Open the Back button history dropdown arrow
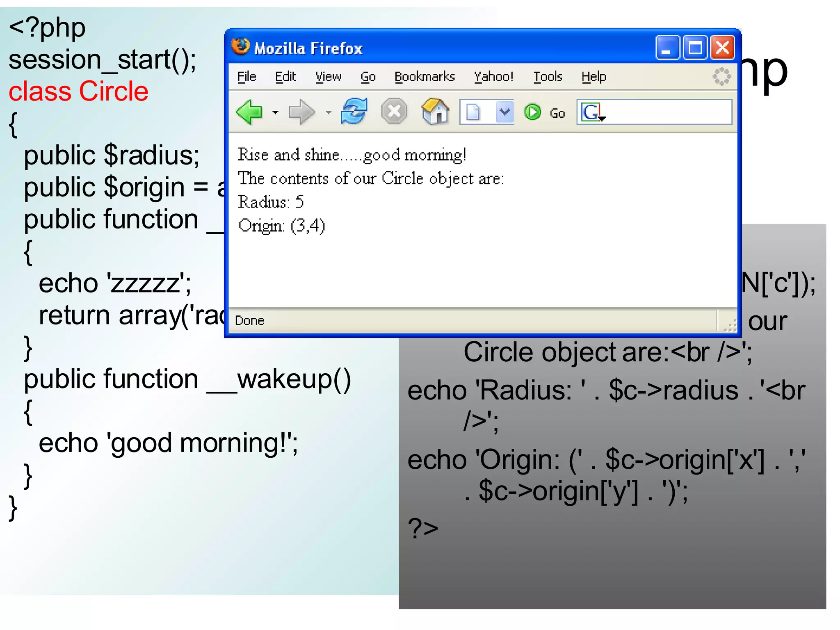Image resolution: width=840 pixels, height=630 pixels. [275, 112]
